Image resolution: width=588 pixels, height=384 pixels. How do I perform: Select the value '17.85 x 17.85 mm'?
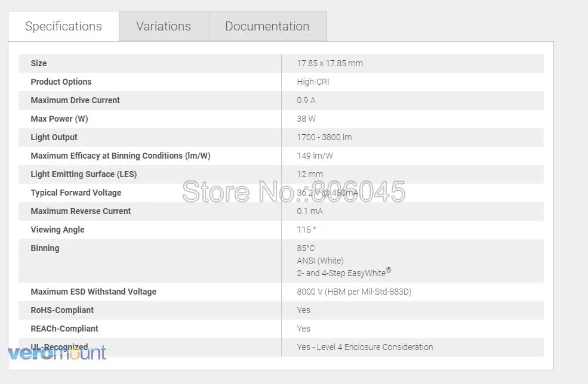click(x=330, y=63)
